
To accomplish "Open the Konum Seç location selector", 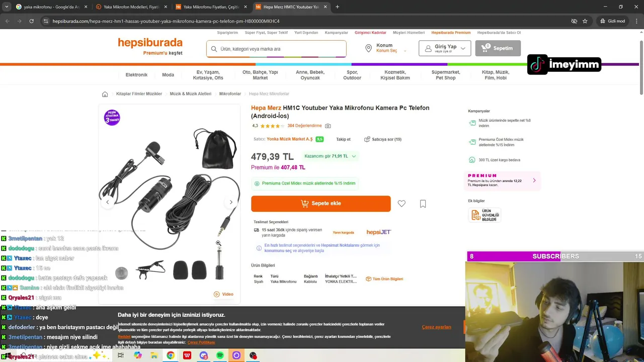I will (381, 48).
